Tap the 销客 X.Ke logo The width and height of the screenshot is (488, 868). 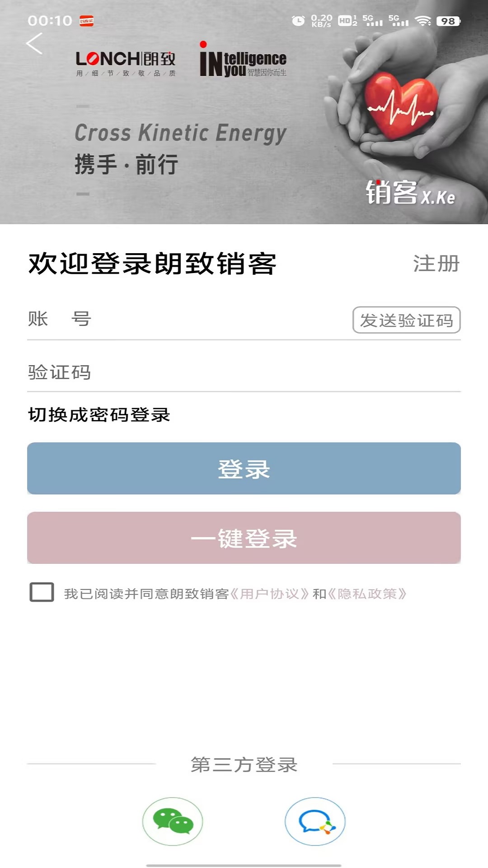[410, 193]
